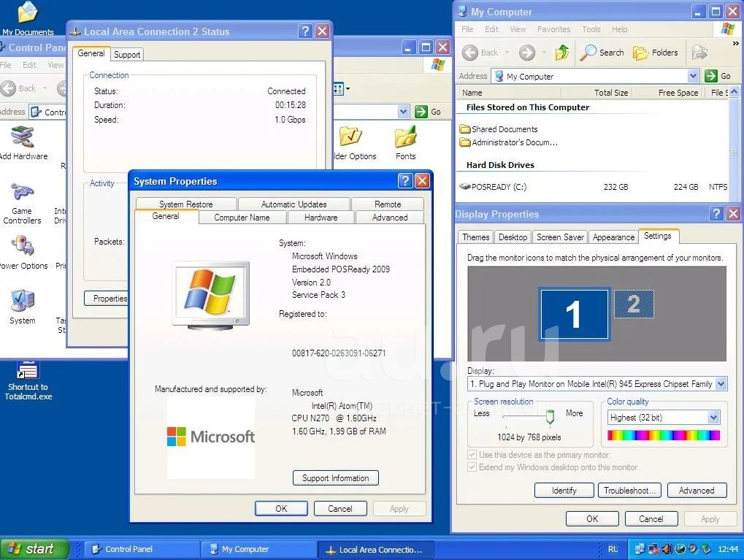The height and width of the screenshot is (560, 744).
Task: Click the help button in Display Properties title bar
Action: click(716, 213)
